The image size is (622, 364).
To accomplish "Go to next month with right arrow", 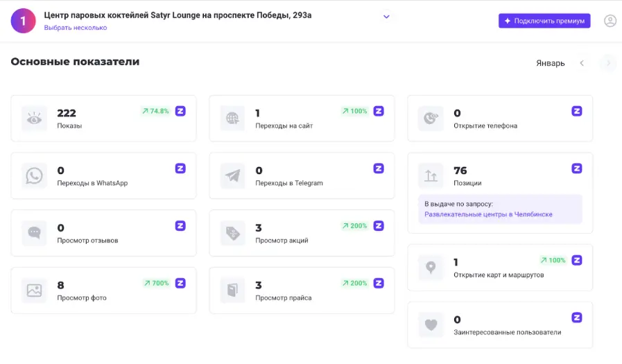I will 608,63.
